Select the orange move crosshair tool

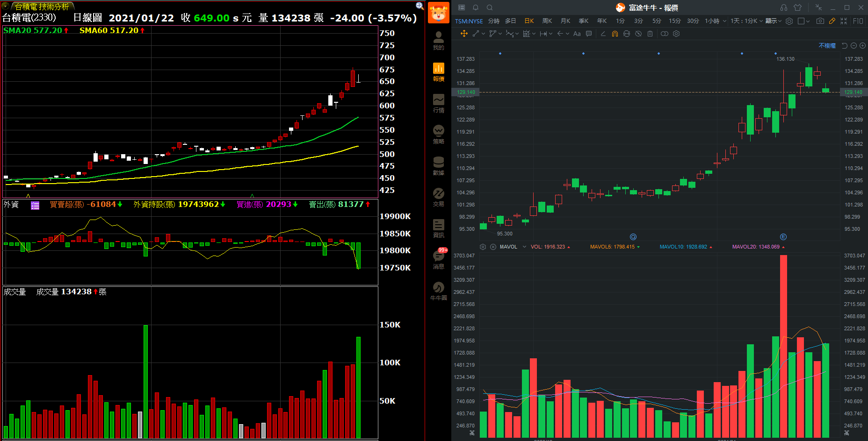pos(464,34)
